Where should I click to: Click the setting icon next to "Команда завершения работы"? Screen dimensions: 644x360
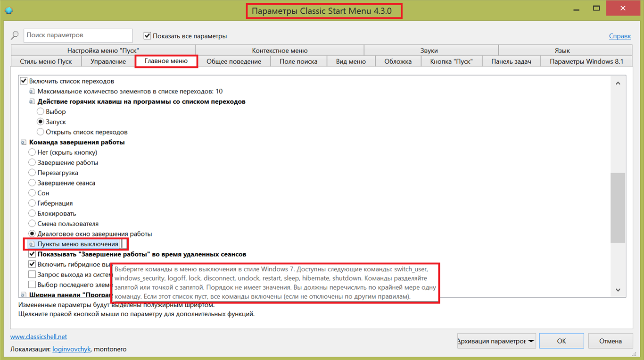click(24, 142)
